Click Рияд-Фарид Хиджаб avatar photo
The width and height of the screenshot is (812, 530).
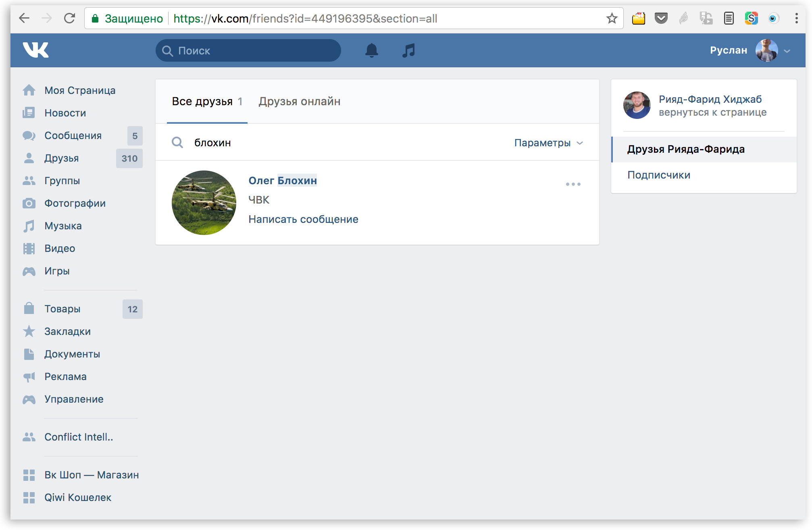(x=637, y=105)
